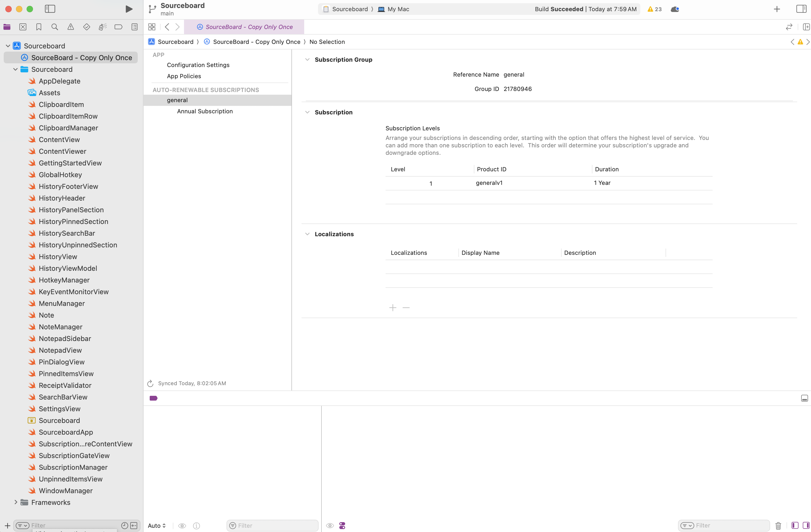Open the Find navigator magnifier icon
The width and height of the screenshot is (811, 532).
point(55,27)
